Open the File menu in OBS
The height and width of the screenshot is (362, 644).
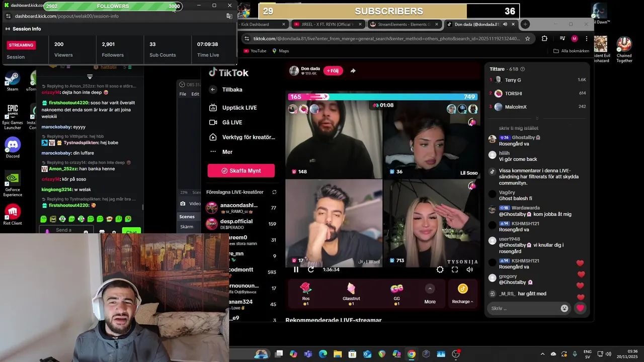click(183, 94)
